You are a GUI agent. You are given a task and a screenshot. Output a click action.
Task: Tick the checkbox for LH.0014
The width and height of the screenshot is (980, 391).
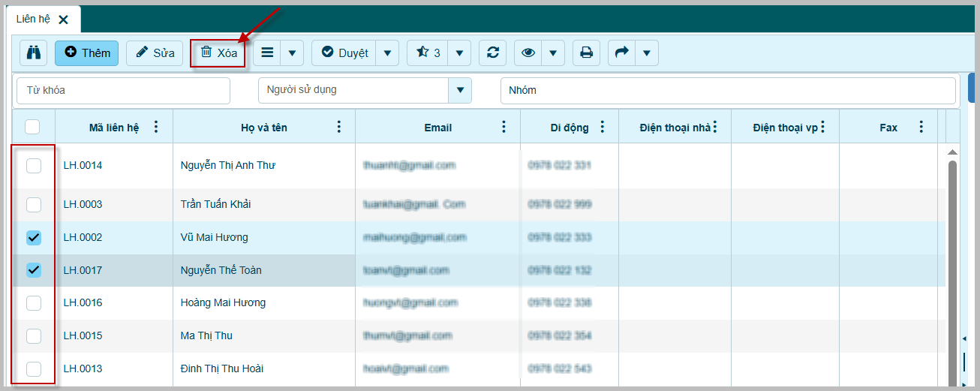(x=34, y=166)
